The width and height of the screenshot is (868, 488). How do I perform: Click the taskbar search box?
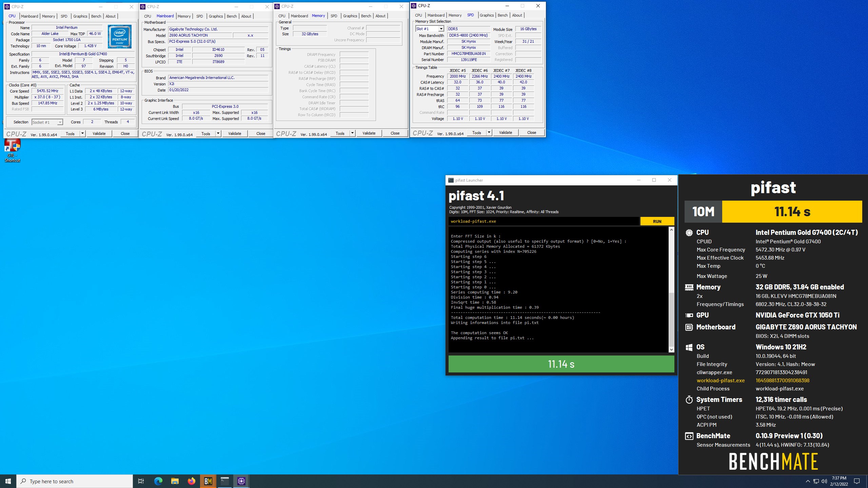coord(75,481)
